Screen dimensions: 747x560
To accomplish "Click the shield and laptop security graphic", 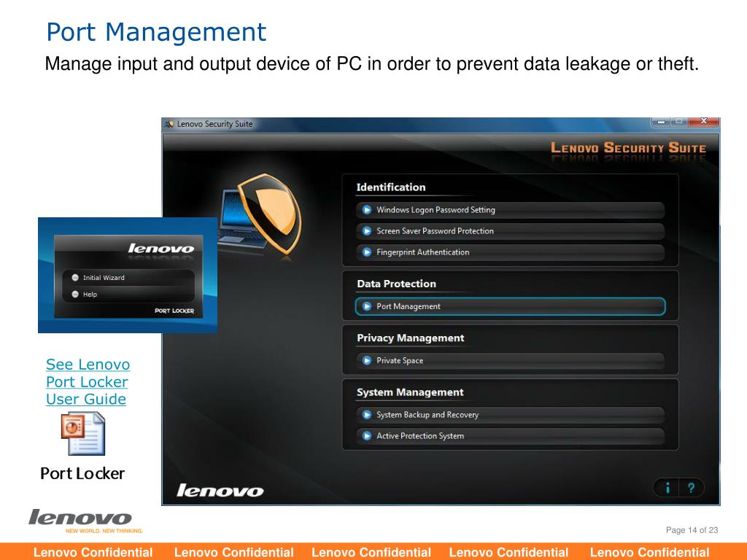I will tap(260, 215).
